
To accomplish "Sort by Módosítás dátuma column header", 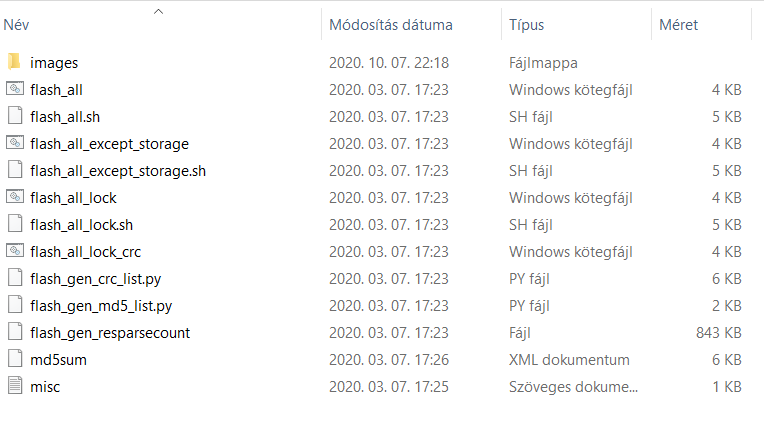I will click(391, 25).
